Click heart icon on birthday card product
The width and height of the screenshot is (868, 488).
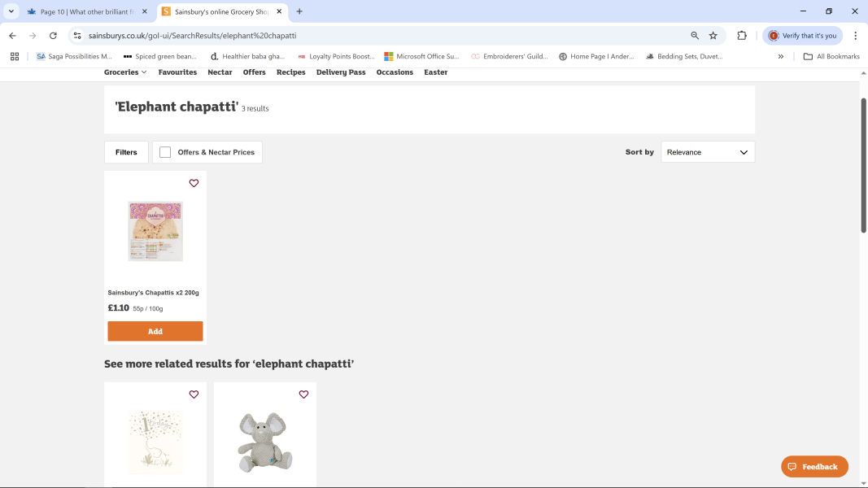pyautogui.click(x=194, y=394)
